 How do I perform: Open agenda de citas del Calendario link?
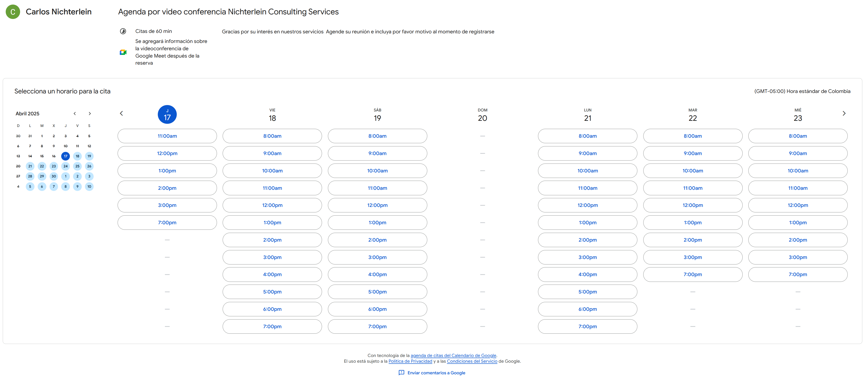click(x=453, y=356)
